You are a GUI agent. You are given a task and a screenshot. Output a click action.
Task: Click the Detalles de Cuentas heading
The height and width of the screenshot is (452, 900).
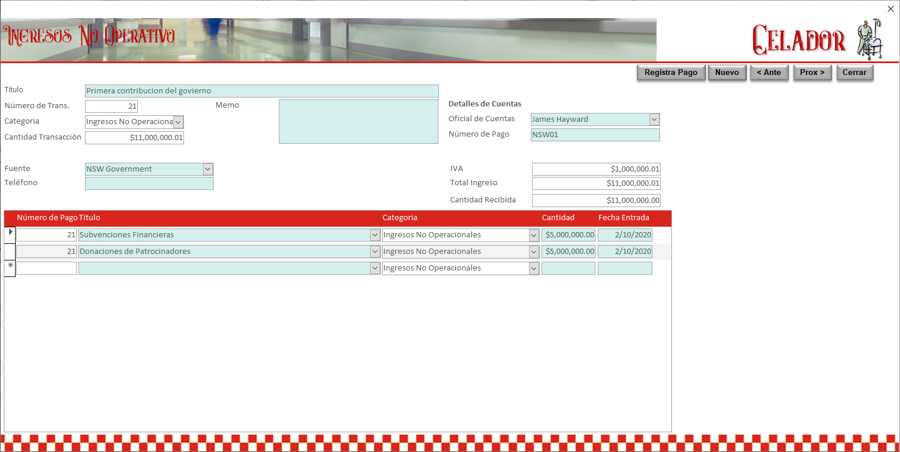point(484,104)
